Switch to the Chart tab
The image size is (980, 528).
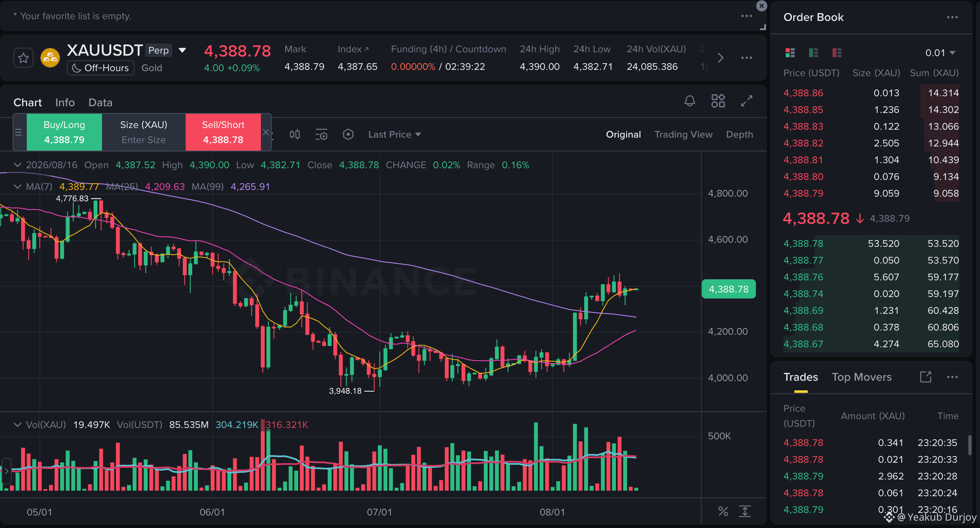coord(28,103)
